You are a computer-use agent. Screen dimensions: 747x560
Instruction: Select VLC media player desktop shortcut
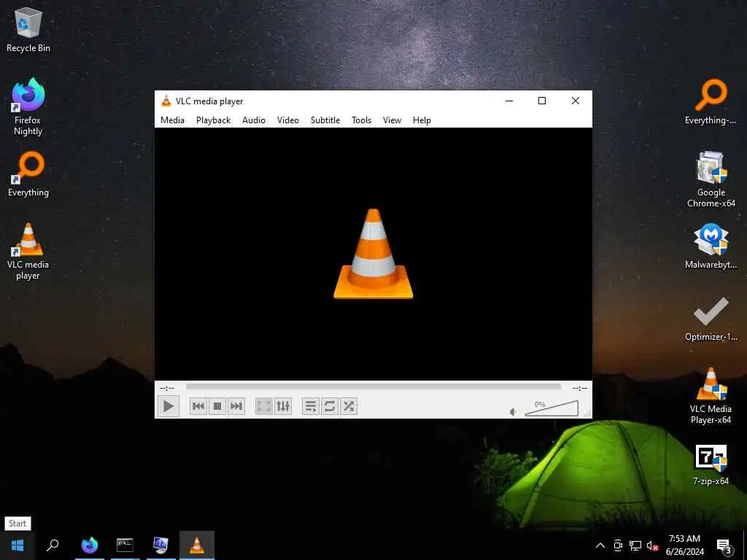click(x=28, y=252)
